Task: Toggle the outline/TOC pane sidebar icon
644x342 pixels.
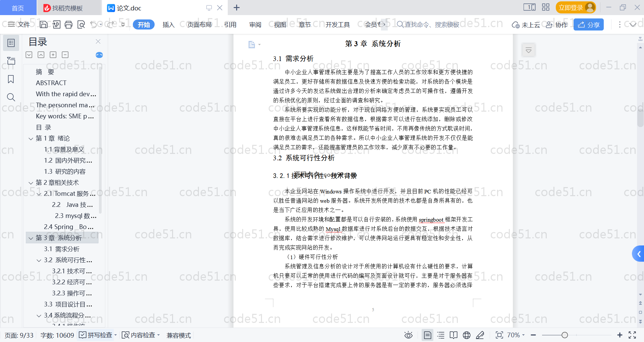Action: (11, 43)
